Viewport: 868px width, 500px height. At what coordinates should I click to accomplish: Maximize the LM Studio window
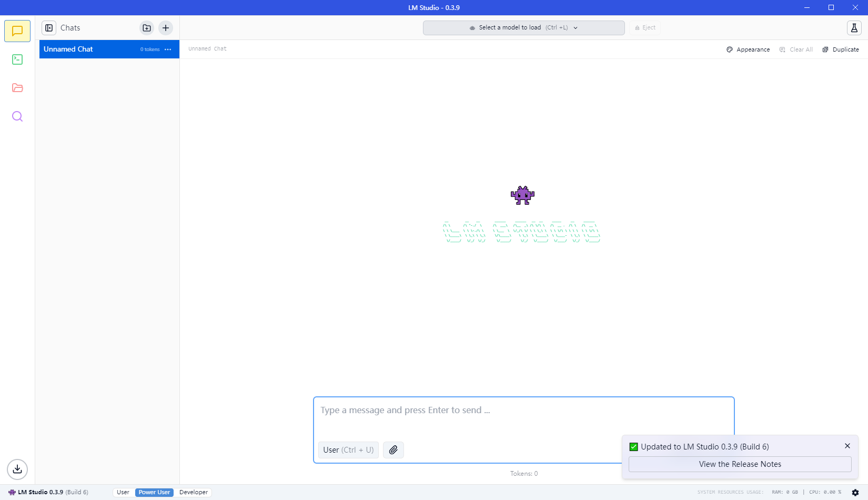click(x=831, y=7)
